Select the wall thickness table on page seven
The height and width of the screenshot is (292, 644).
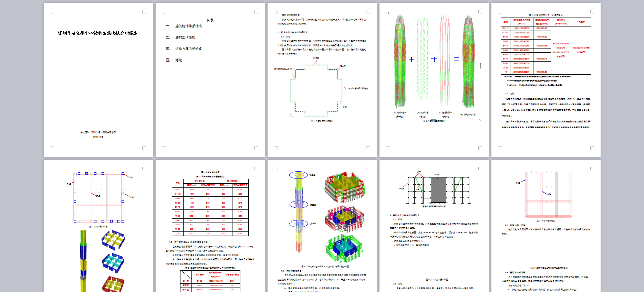pos(210,207)
